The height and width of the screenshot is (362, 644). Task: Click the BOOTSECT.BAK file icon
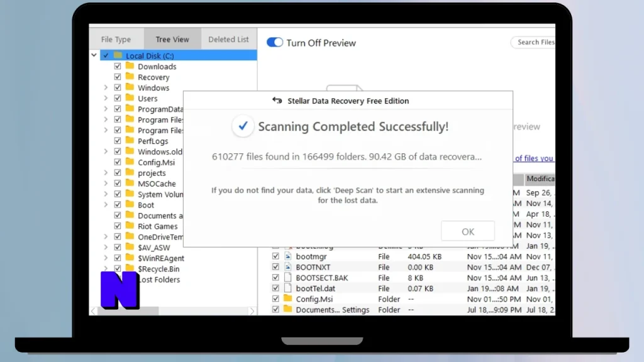point(288,277)
